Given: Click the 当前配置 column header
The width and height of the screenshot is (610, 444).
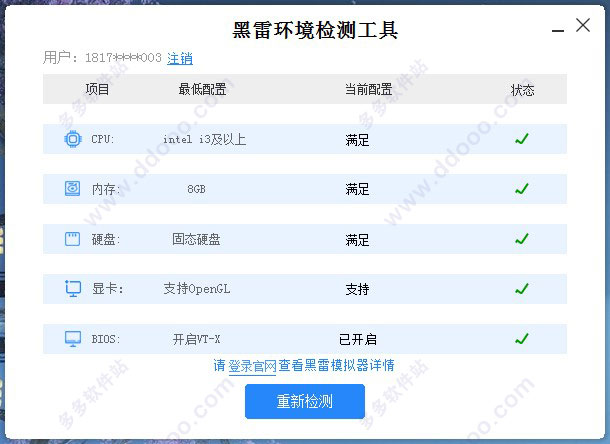Looking at the screenshot, I should tap(368, 89).
